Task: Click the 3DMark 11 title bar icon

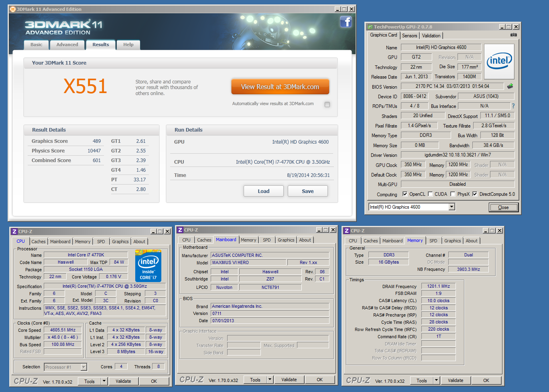Action: [12, 9]
